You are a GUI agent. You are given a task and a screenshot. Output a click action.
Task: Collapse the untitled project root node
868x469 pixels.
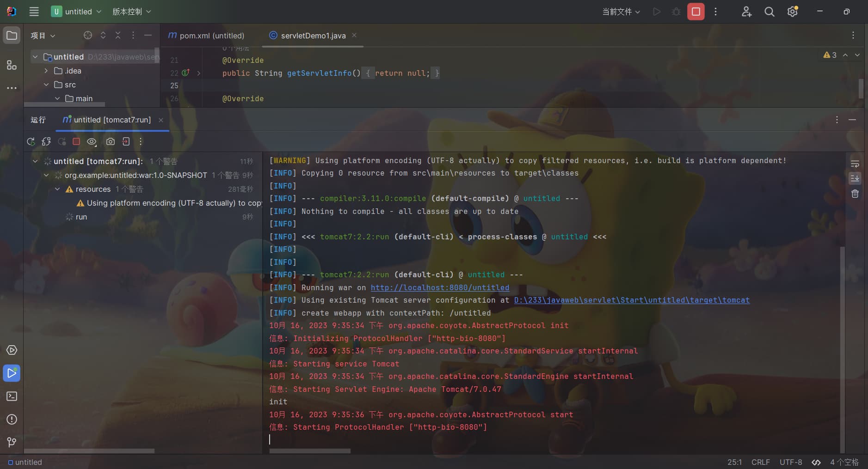tap(35, 57)
